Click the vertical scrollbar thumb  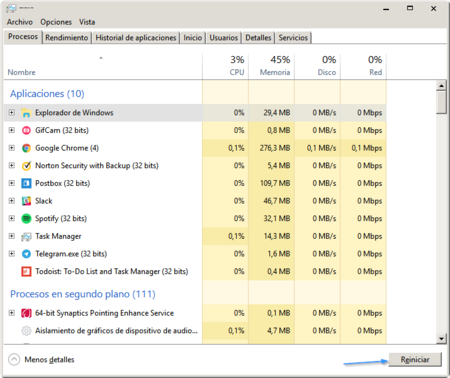tap(441, 103)
